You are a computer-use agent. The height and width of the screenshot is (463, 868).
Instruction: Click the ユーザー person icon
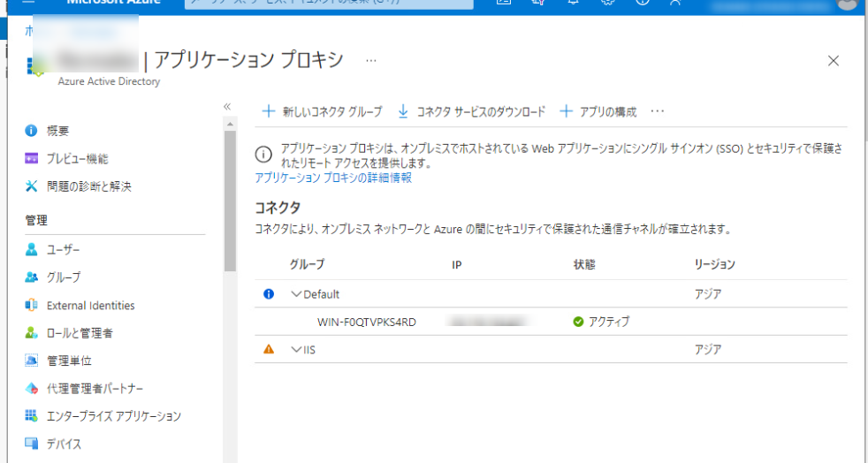point(32,250)
